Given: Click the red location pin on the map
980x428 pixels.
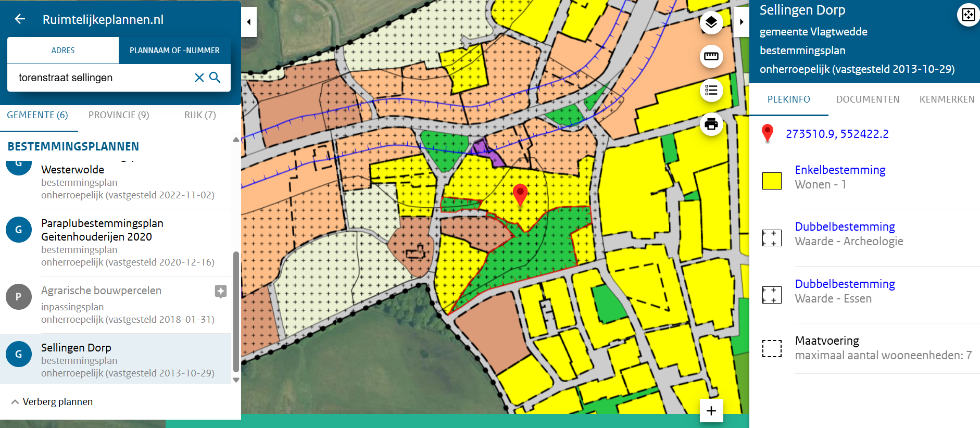Looking at the screenshot, I should pyautogui.click(x=520, y=195).
